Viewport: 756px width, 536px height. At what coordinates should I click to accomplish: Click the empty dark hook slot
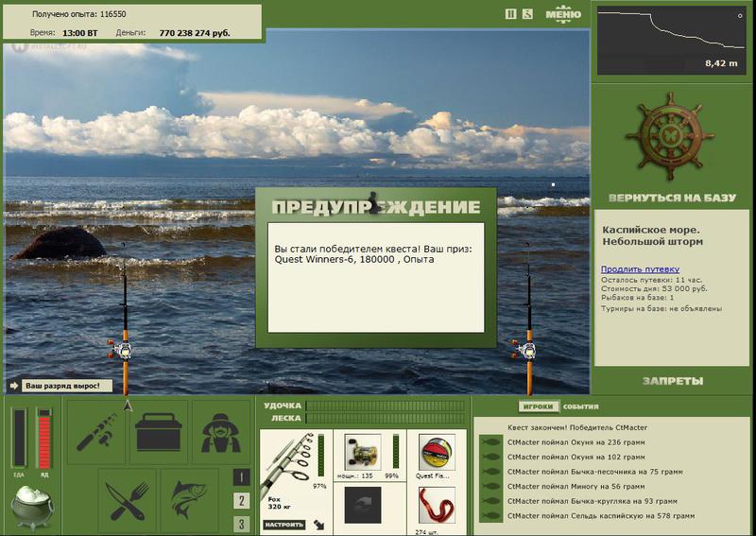[363, 505]
